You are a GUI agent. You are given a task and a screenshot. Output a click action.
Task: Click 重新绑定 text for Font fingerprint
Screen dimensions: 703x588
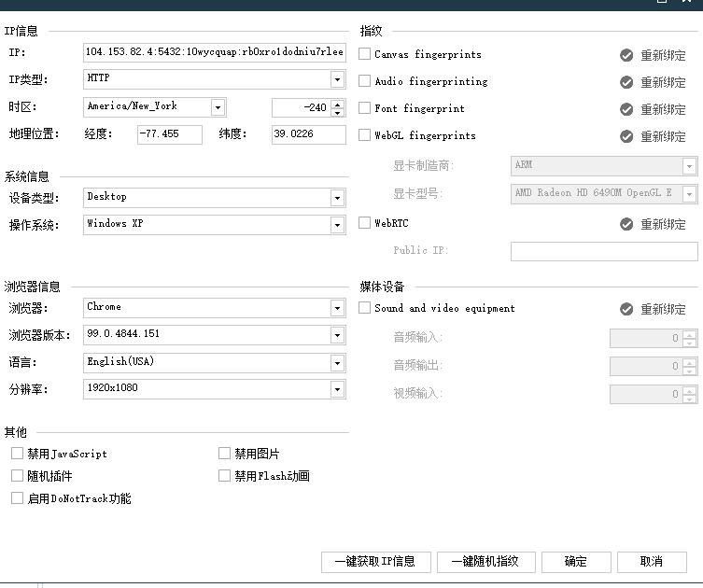(x=663, y=110)
